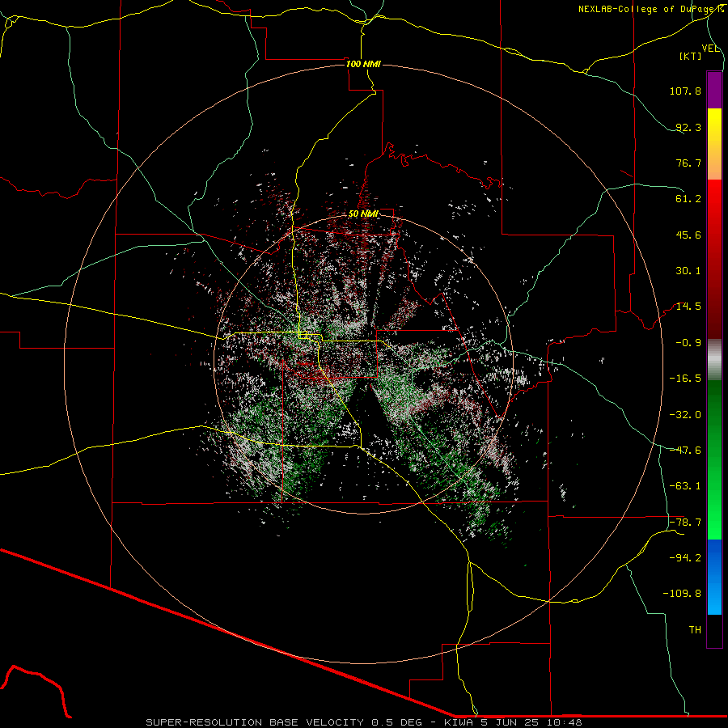The image size is (728, 728).
Task: Click the purple segment of velocity color bar
Action: pos(714,90)
